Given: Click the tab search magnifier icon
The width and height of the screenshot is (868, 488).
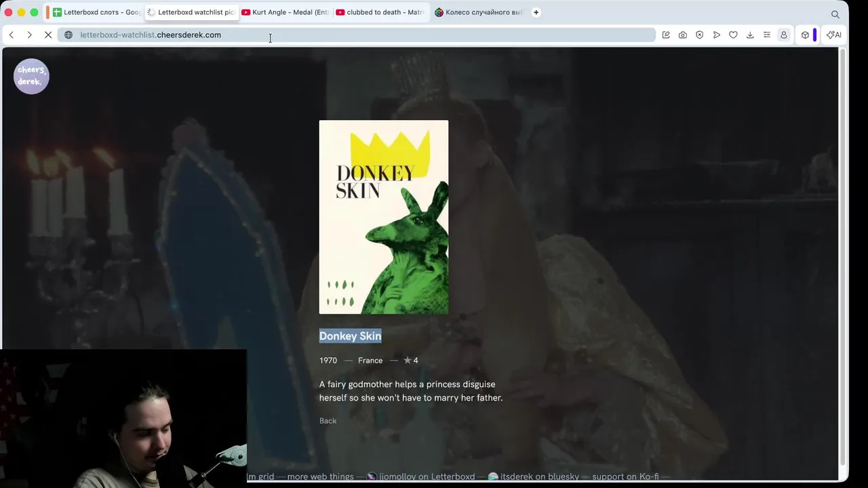Looking at the screenshot, I should 835,14.
